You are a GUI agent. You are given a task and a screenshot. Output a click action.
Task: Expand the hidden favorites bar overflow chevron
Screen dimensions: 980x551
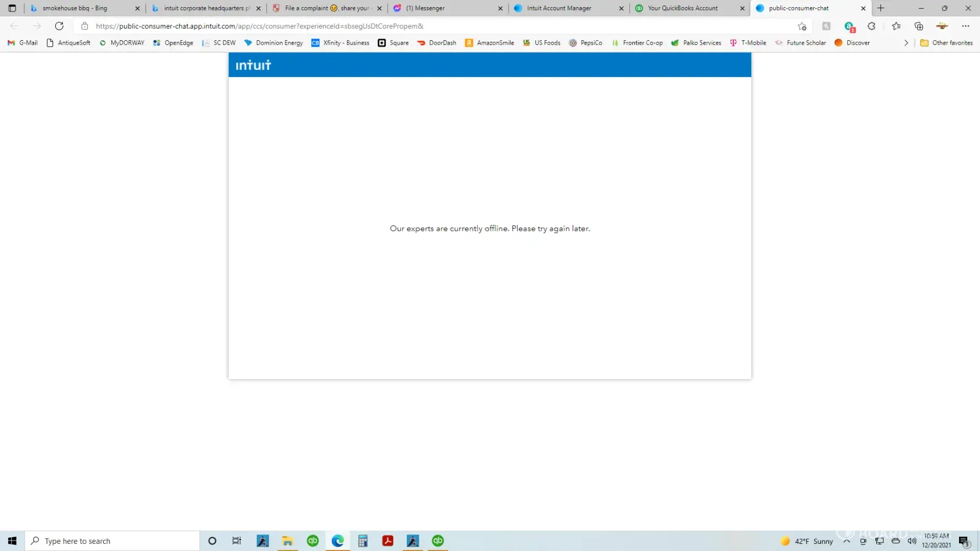[906, 43]
